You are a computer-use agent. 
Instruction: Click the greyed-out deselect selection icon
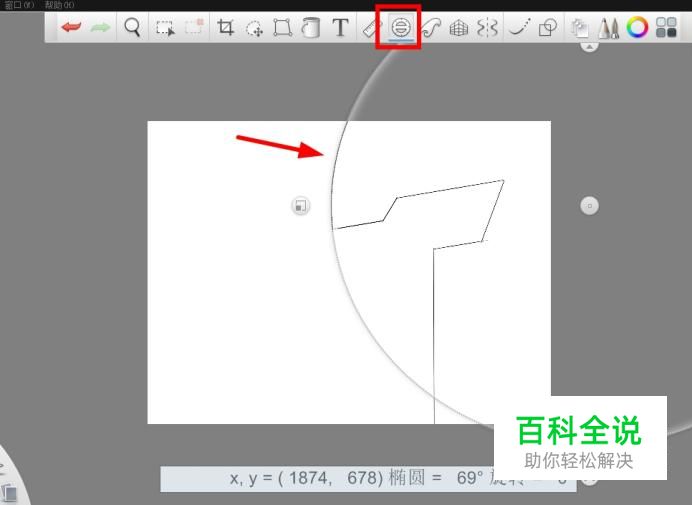coord(194,26)
